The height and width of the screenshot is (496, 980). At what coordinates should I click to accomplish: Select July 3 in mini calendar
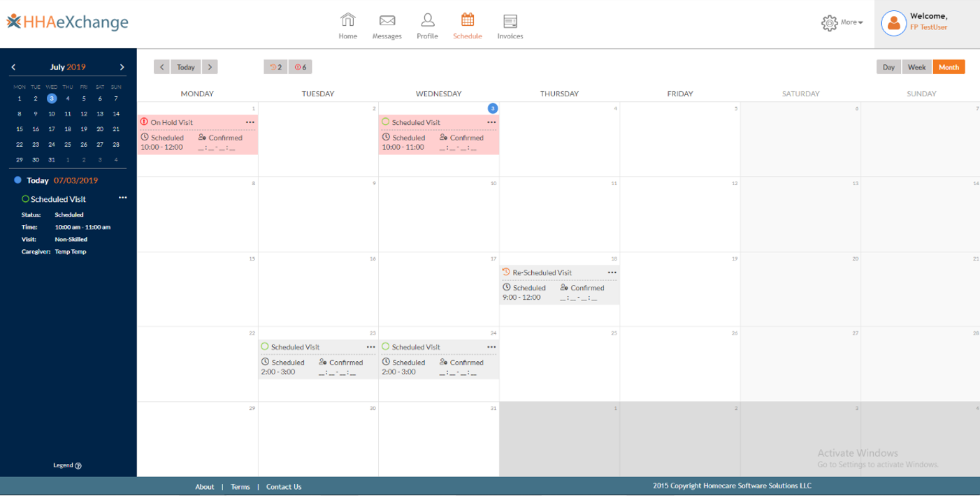pyautogui.click(x=52, y=99)
